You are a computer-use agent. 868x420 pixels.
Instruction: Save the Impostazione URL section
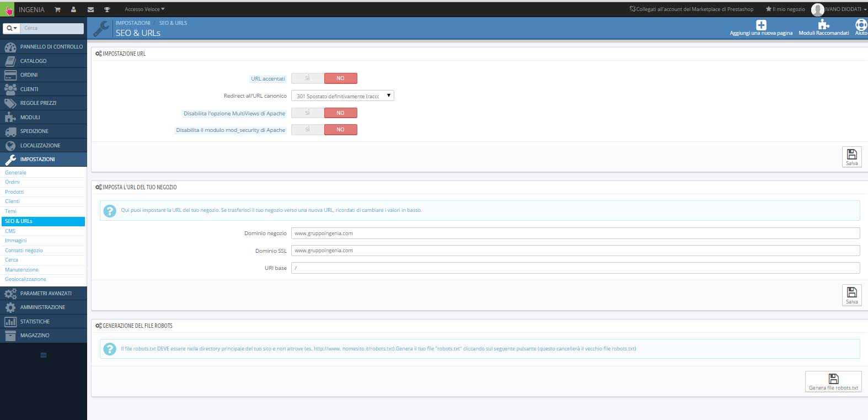pos(851,157)
